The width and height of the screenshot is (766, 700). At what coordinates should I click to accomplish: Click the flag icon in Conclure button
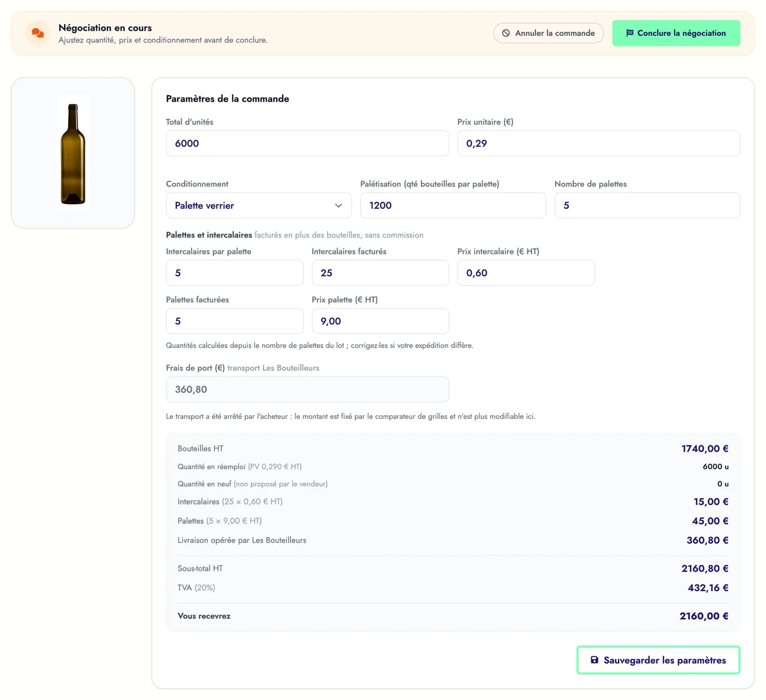tap(629, 33)
